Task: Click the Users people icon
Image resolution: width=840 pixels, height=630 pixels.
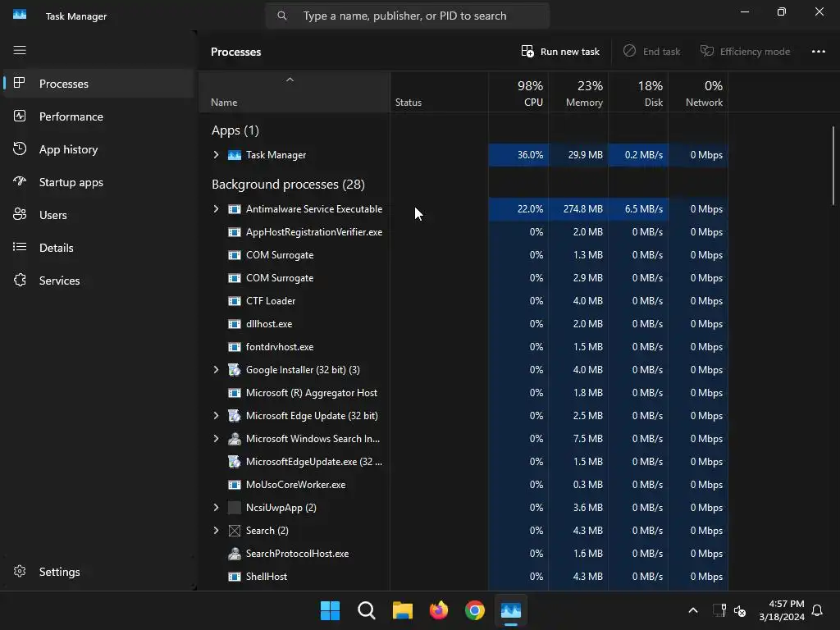Action: 20,214
